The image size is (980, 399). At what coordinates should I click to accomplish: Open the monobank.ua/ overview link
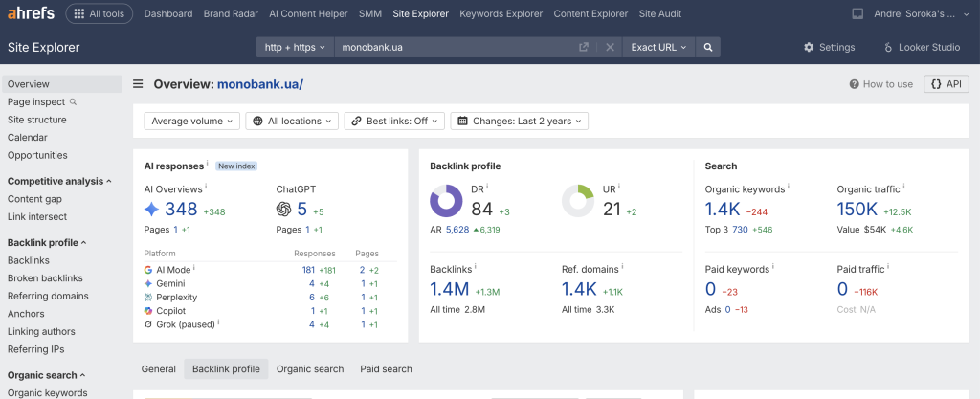[260, 84]
